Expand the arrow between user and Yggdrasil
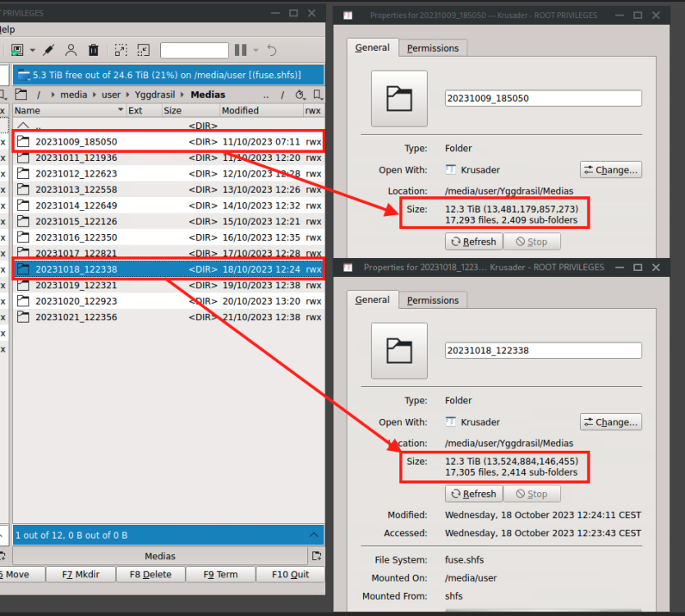This screenshot has width=685, height=616. tap(127, 94)
